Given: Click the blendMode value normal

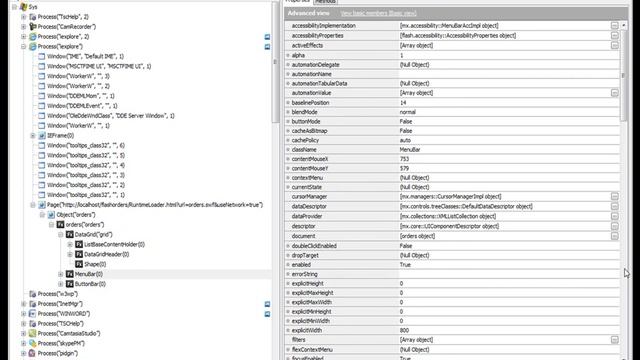Looking at the screenshot, I should click(x=407, y=112).
